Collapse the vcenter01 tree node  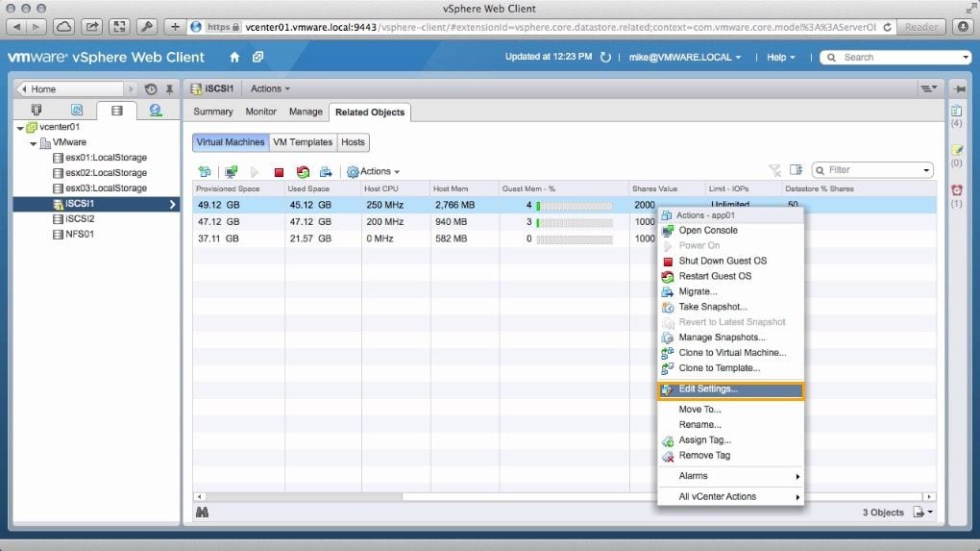20,128
